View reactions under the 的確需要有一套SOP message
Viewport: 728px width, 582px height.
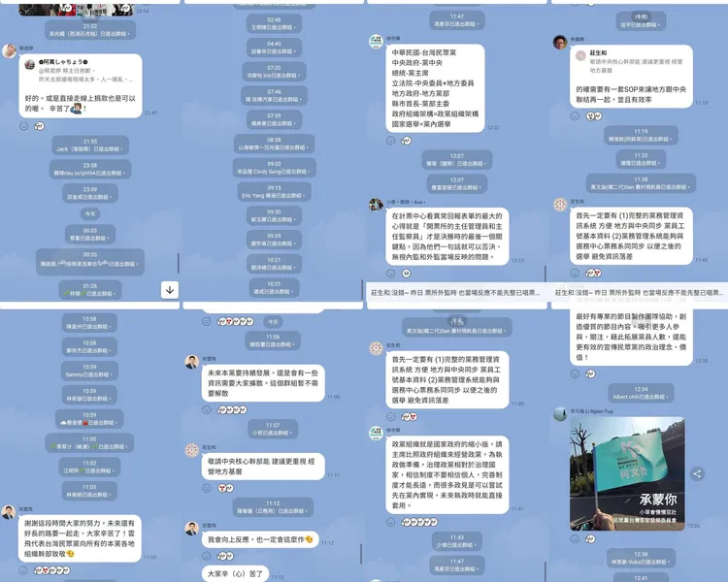tap(594, 116)
